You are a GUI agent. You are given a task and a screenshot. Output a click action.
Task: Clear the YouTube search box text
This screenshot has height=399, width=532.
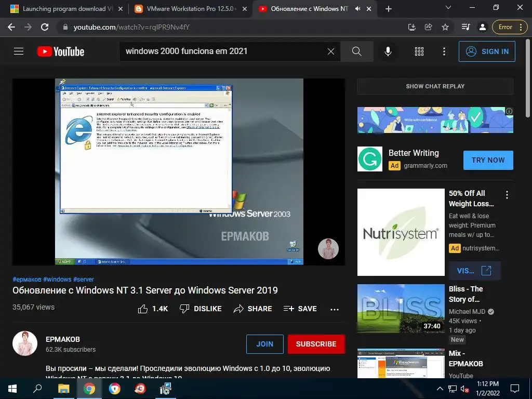pyautogui.click(x=331, y=51)
